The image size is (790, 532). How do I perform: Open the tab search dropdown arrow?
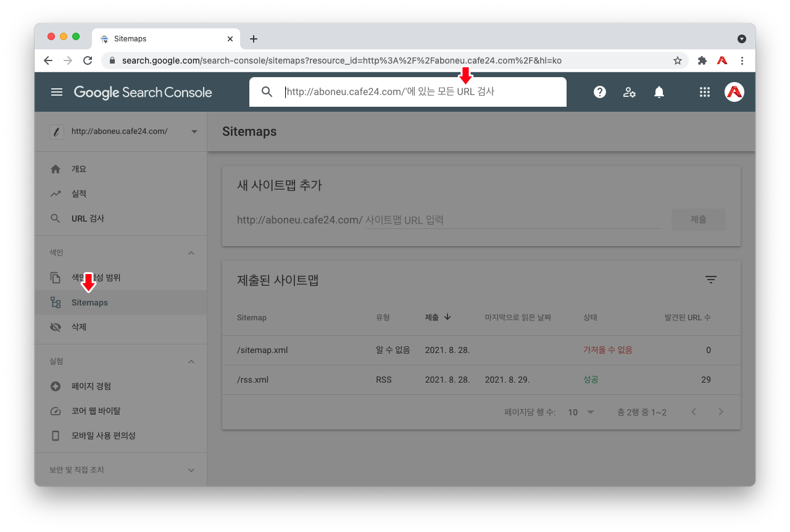point(742,38)
